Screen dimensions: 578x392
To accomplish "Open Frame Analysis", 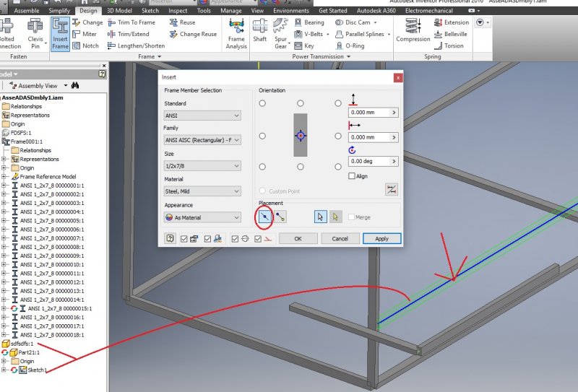I will tap(236, 34).
